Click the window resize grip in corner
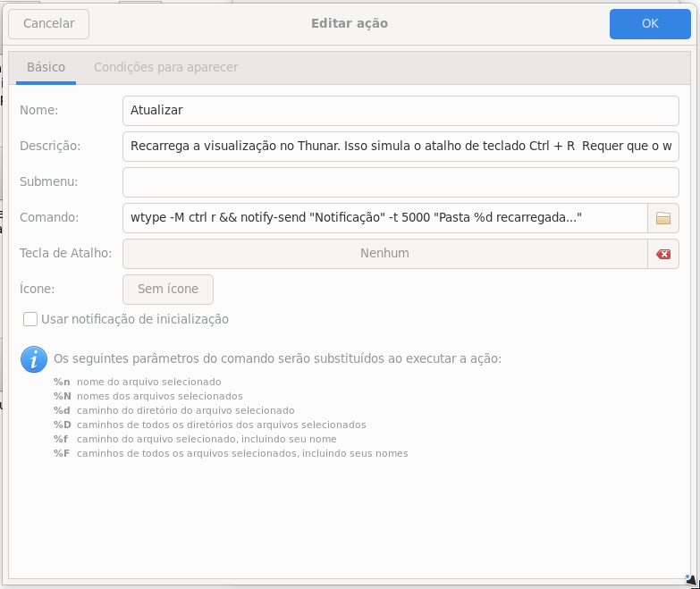700x589 pixels. [687, 579]
